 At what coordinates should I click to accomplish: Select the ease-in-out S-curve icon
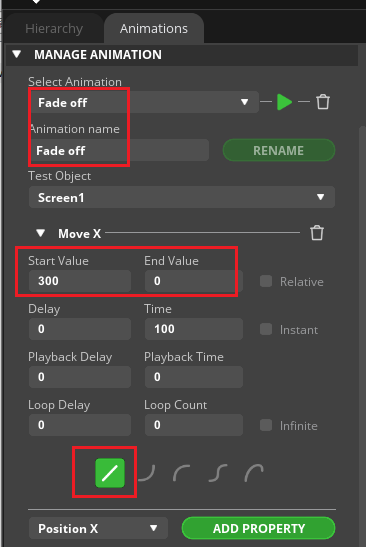tap(218, 473)
